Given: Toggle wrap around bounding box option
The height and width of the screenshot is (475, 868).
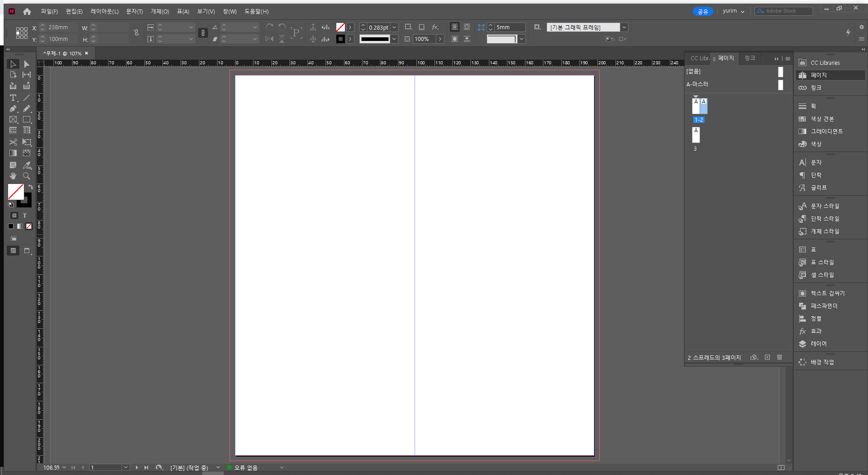Looking at the screenshot, I should 467,27.
